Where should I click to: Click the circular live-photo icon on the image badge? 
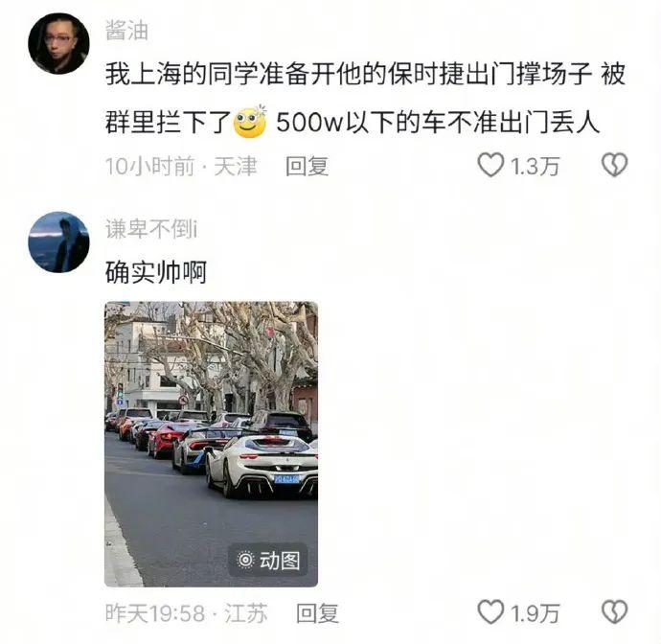coord(245,560)
